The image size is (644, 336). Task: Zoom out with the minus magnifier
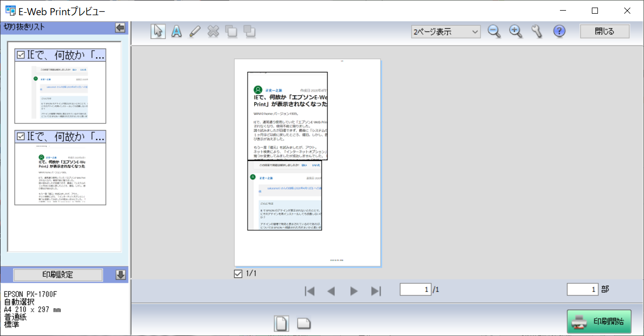[494, 31]
